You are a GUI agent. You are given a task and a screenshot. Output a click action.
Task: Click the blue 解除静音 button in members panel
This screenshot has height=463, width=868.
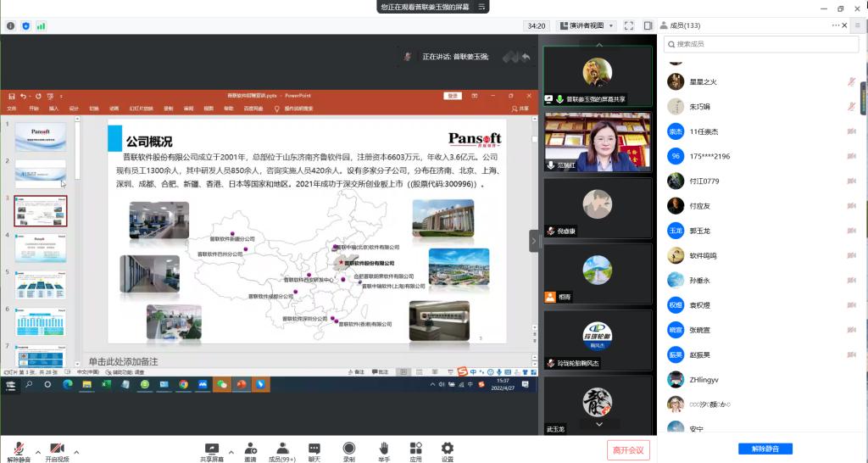[x=759, y=449]
